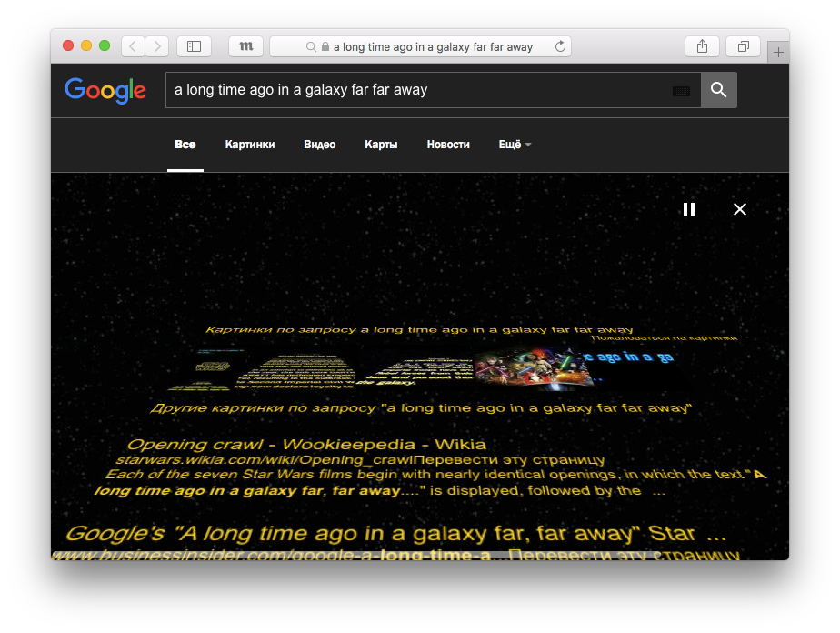Switch to the Видео tab
Screen dimensions: 840x633
coord(319,145)
